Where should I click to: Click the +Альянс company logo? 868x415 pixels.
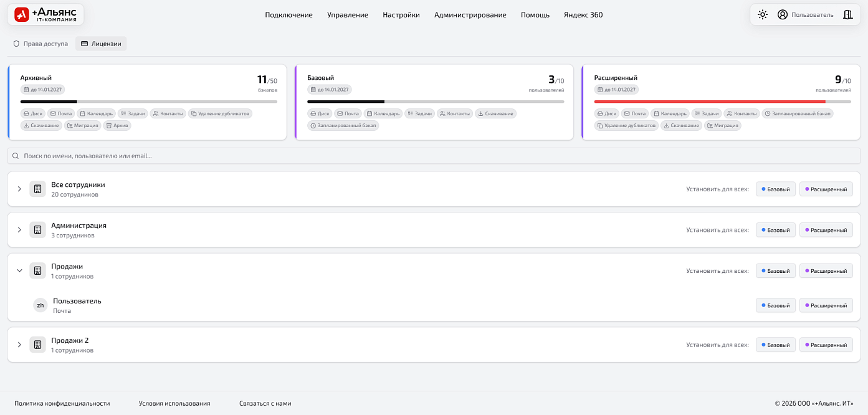coord(45,14)
